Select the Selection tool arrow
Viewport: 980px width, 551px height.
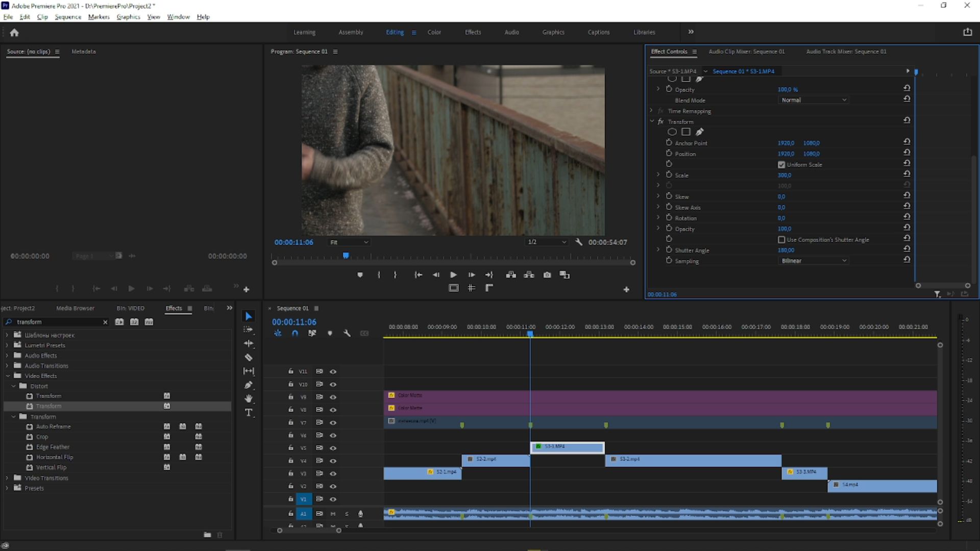[x=249, y=316]
